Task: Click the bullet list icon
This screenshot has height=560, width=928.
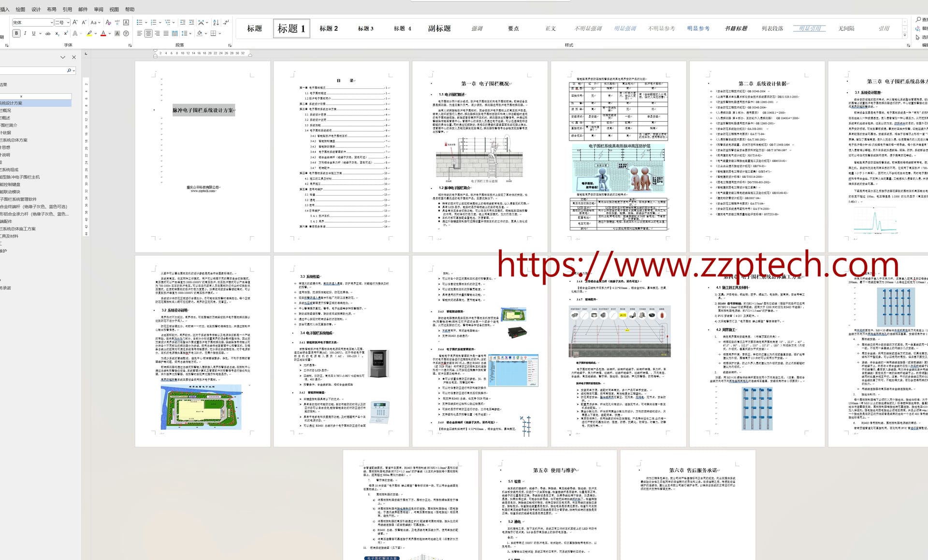Action: point(139,22)
